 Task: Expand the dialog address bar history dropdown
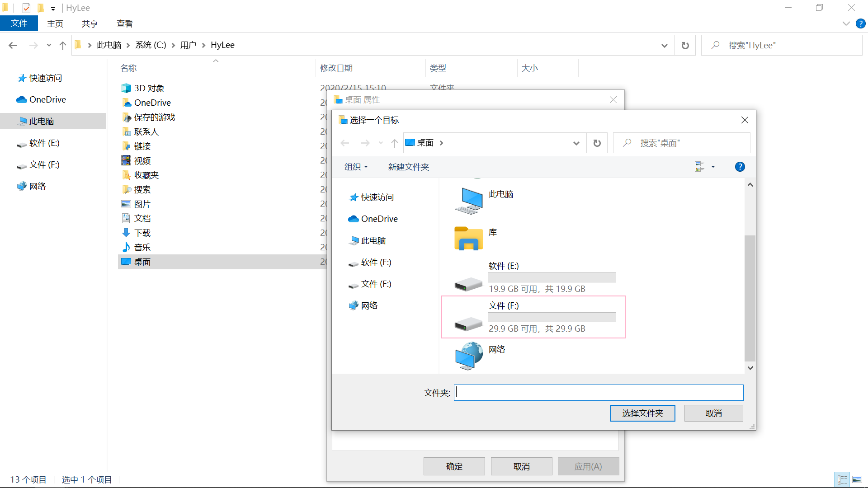tap(576, 143)
